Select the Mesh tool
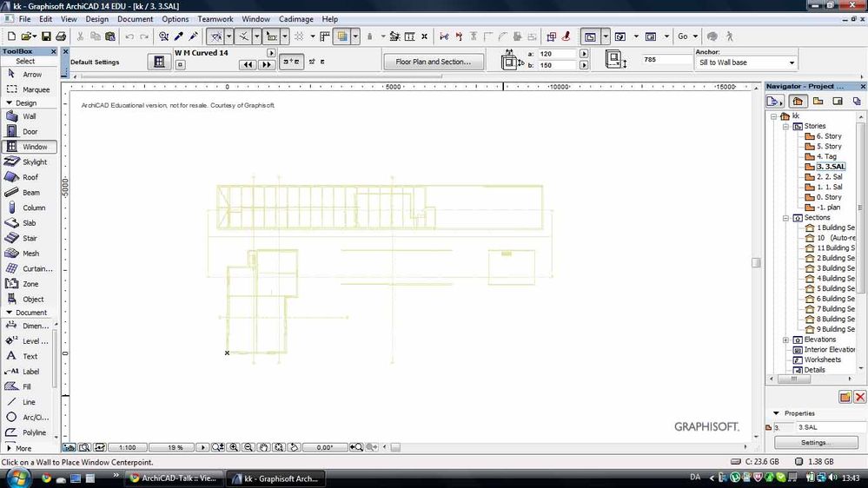The height and width of the screenshot is (488, 868). click(29, 254)
